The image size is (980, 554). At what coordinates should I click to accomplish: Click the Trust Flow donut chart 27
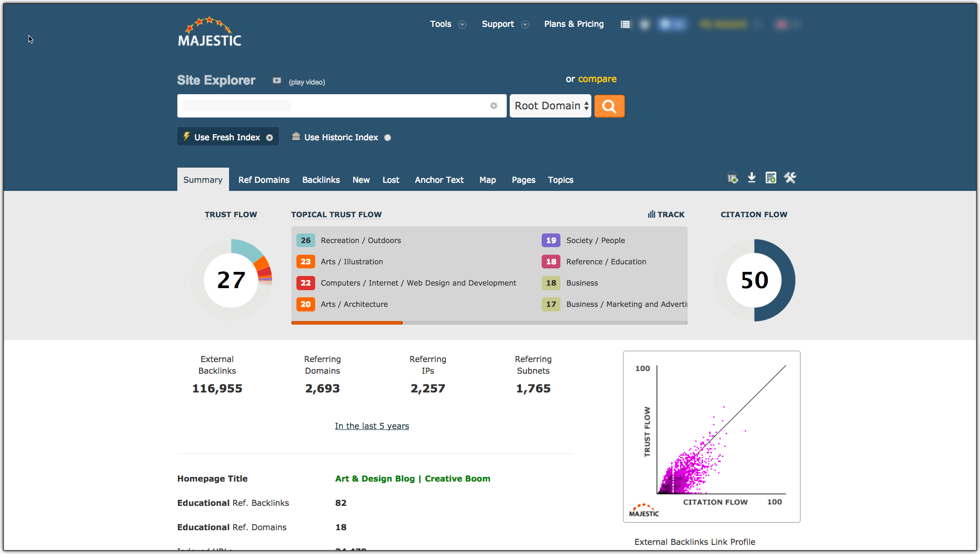point(232,280)
